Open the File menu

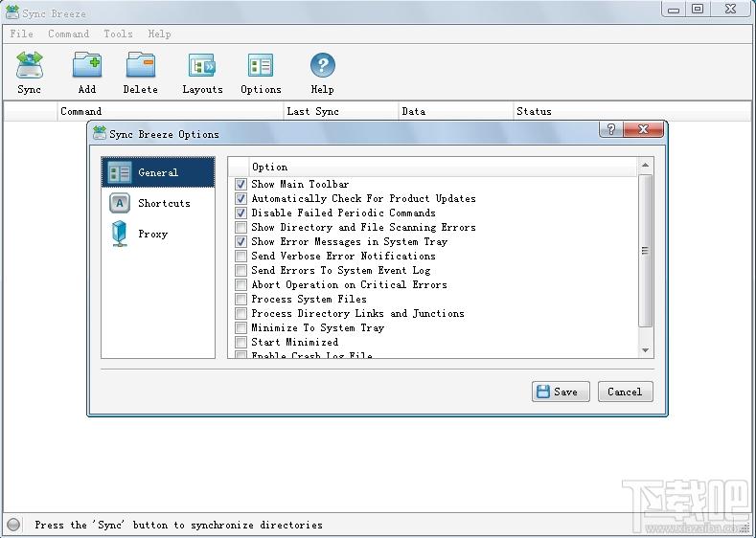point(22,34)
